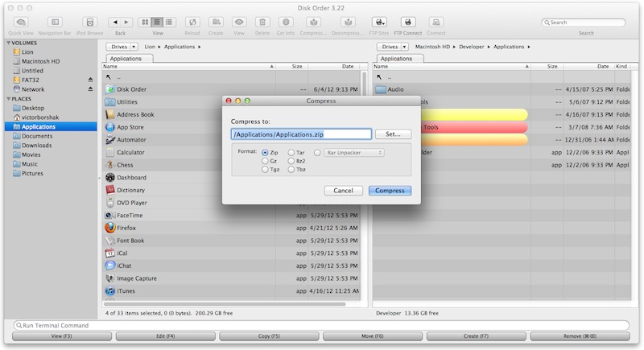Viewport: 644px width, 350px height.
Task: Open FTP Sites from the toolbar
Action: pos(378,22)
